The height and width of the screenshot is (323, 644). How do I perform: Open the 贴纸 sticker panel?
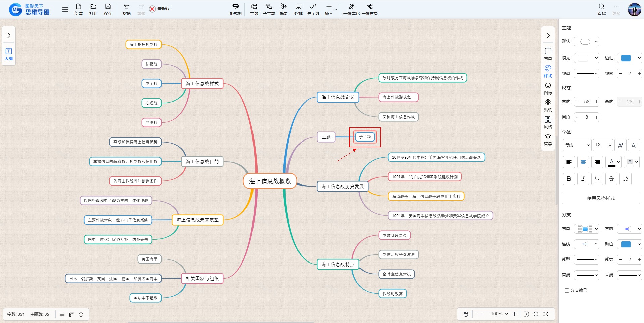tap(548, 105)
